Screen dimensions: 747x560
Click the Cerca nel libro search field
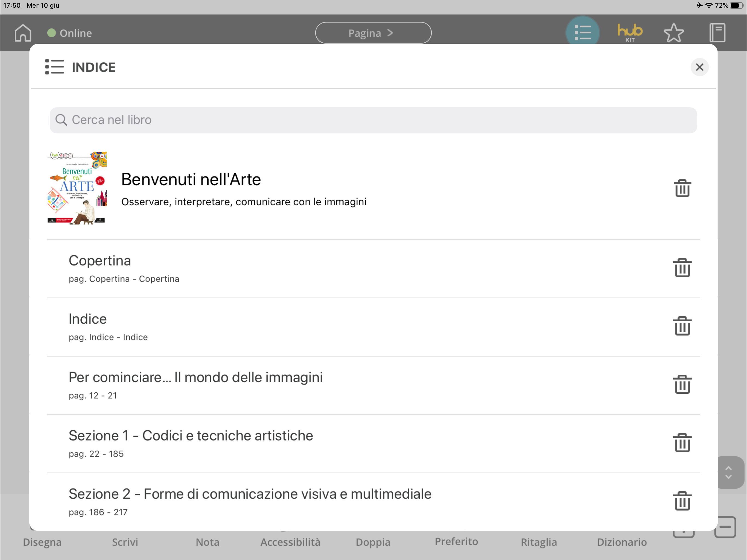[x=373, y=120]
